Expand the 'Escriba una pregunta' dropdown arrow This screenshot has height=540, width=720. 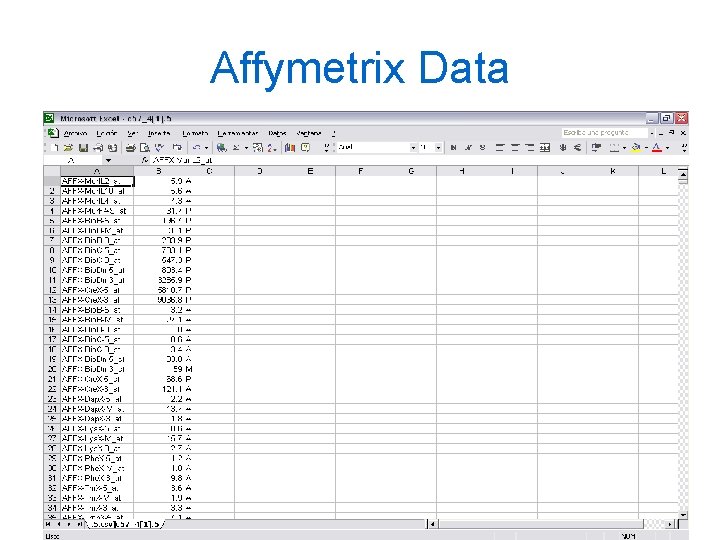coord(652,133)
